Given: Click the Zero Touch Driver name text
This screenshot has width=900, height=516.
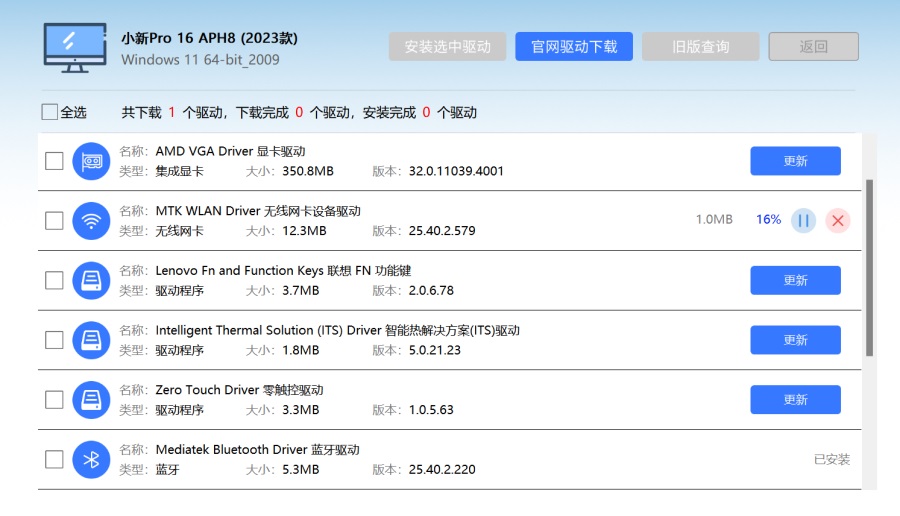Looking at the screenshot, I should (x=239, y=390).
